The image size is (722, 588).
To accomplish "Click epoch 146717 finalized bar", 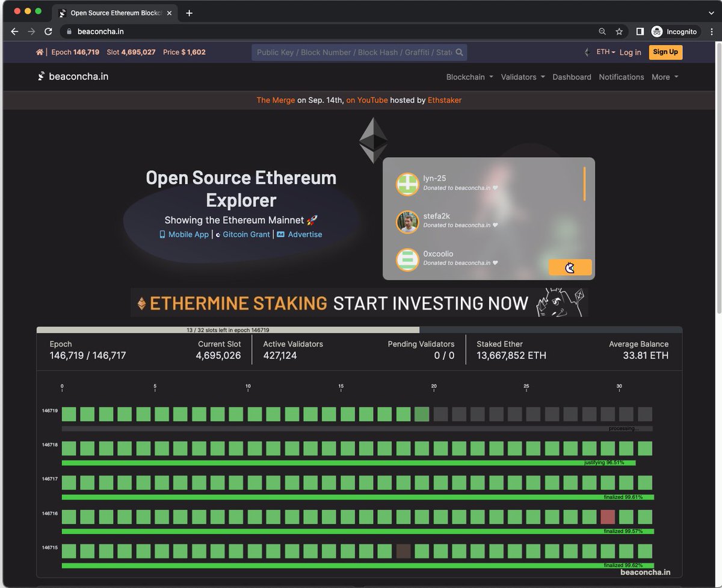I will point(358,497).
